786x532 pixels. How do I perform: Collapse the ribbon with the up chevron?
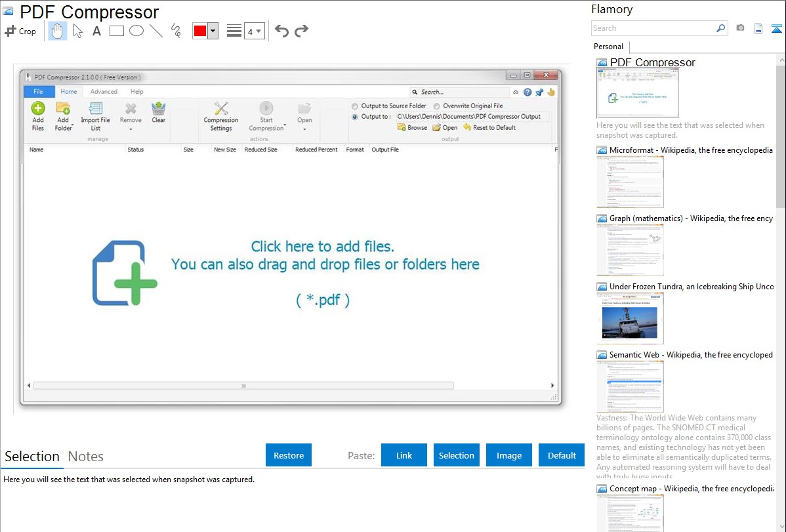(x=515, y=92)
